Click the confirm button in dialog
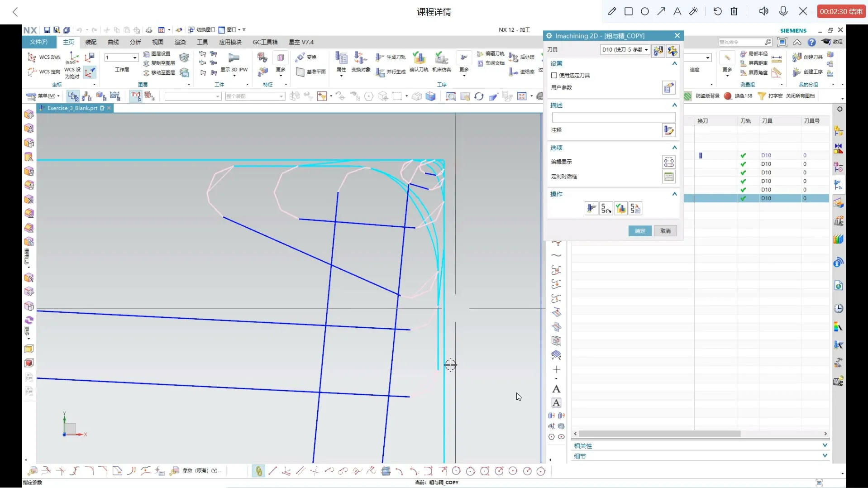The image size is (868, 488). [639, 231]
